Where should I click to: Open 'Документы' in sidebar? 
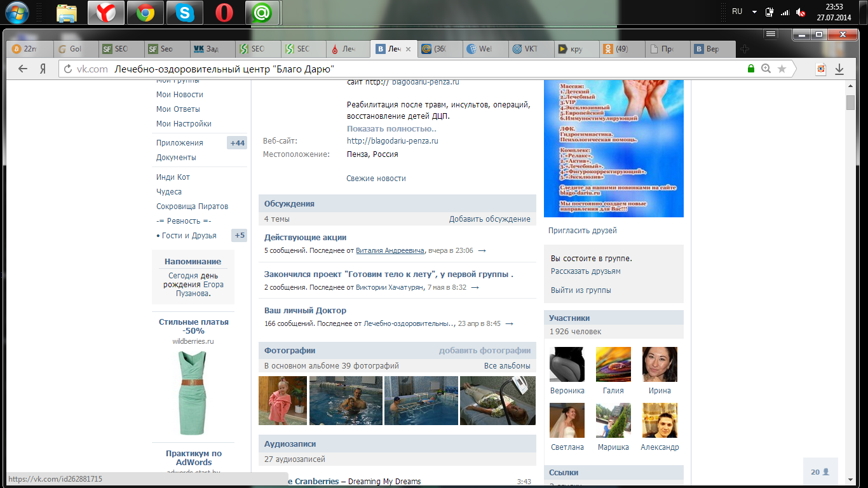pyautogui.click(x=176, y=158)
